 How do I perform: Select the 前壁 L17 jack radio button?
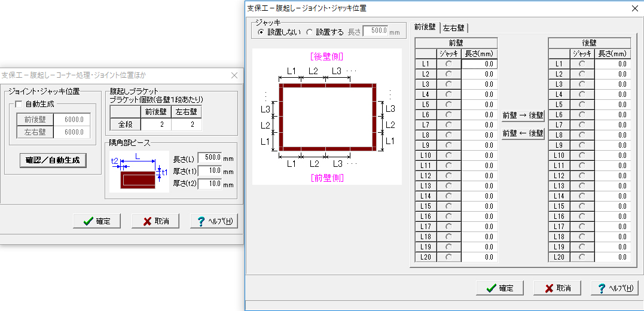point(448,226)
